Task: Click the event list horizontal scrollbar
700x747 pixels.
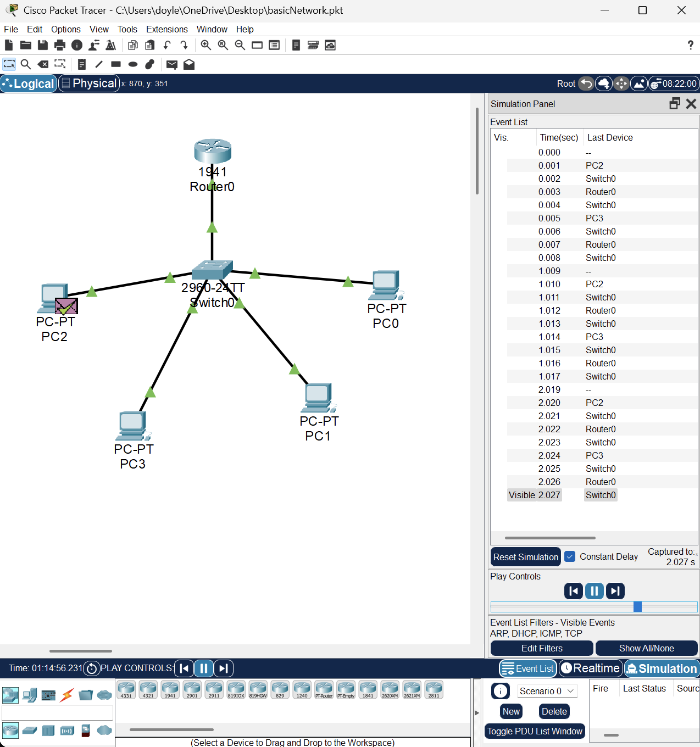Action: (550, 538)
